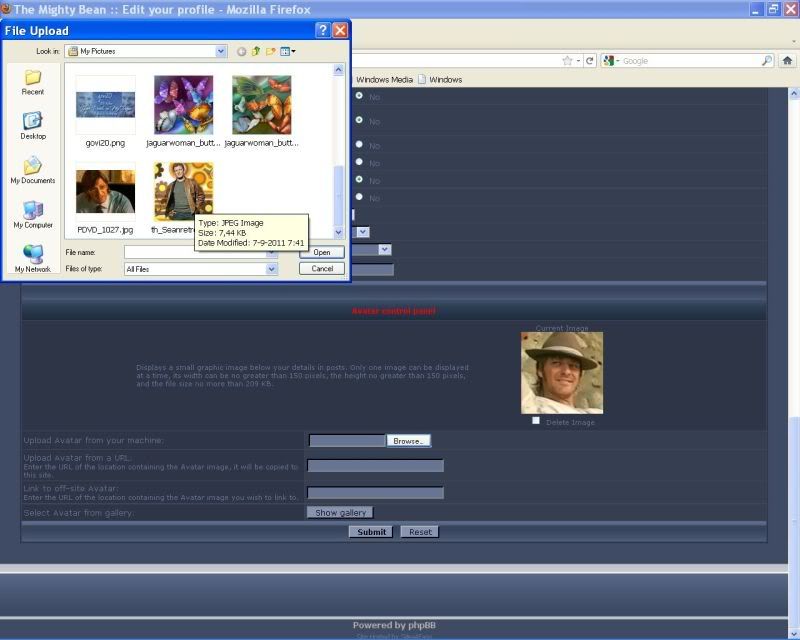Open the Windows Media bookmark

[x=384, y=80]
